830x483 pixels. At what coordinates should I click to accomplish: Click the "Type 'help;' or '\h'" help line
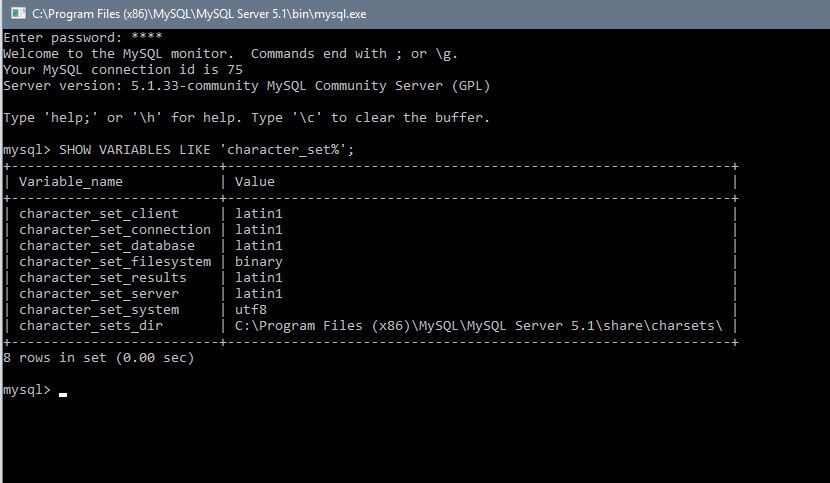click(247, 117)
